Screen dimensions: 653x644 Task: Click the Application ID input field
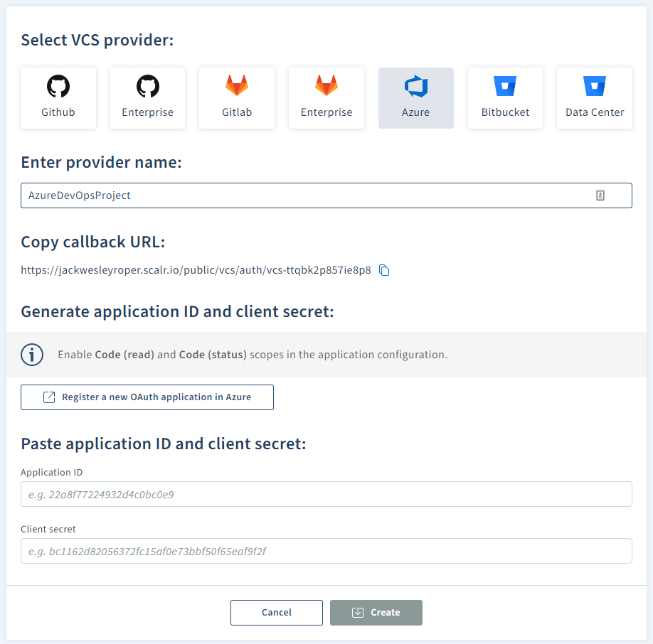click(x=326, y=493)
